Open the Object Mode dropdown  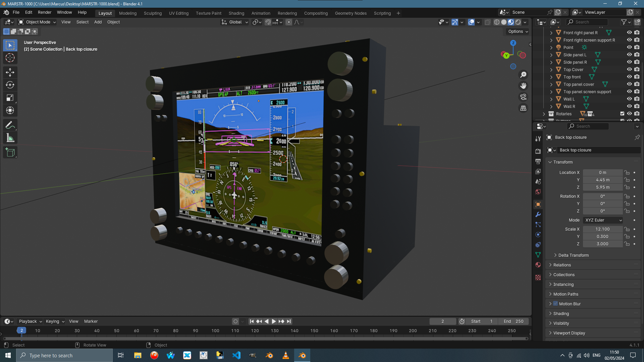tap(37, 22)
